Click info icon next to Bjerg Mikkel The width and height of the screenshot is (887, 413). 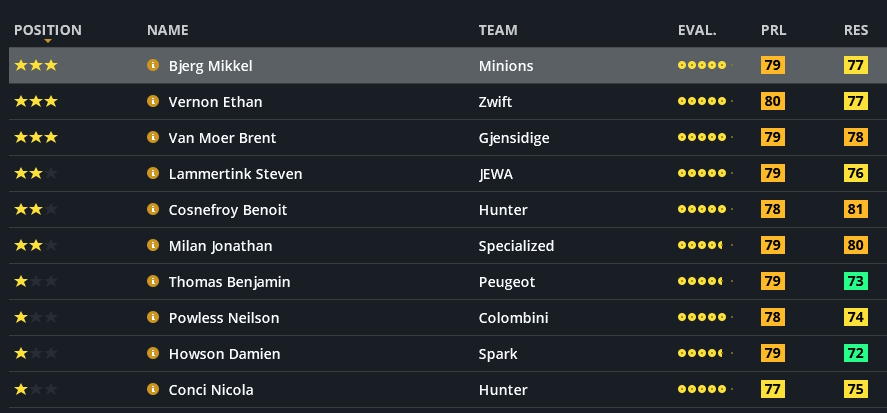pyautogui.click(x=153, y=66)
